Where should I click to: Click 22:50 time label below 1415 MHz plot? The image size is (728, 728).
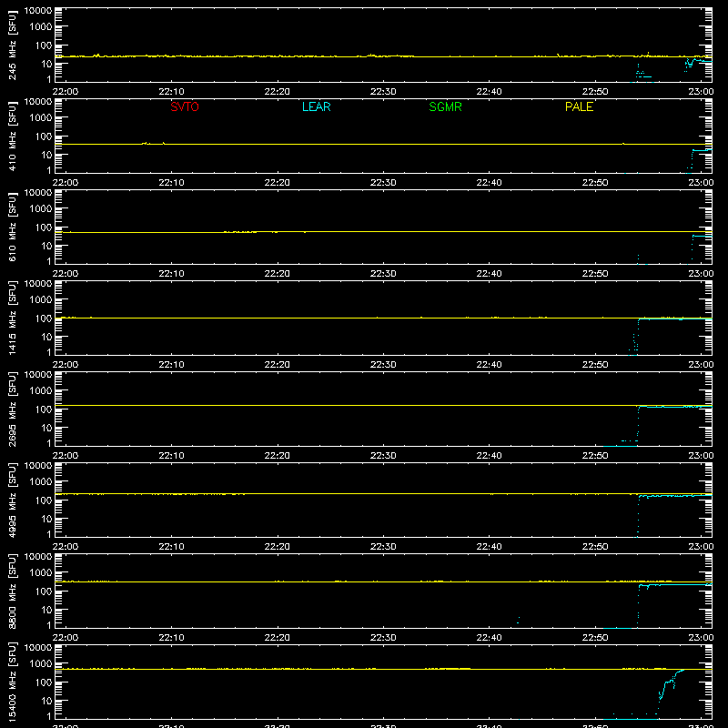[595, 365]
